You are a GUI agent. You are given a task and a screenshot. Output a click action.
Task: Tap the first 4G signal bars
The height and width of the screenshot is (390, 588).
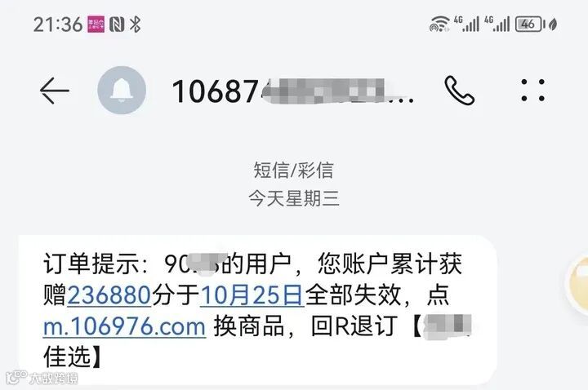(466, 24)
